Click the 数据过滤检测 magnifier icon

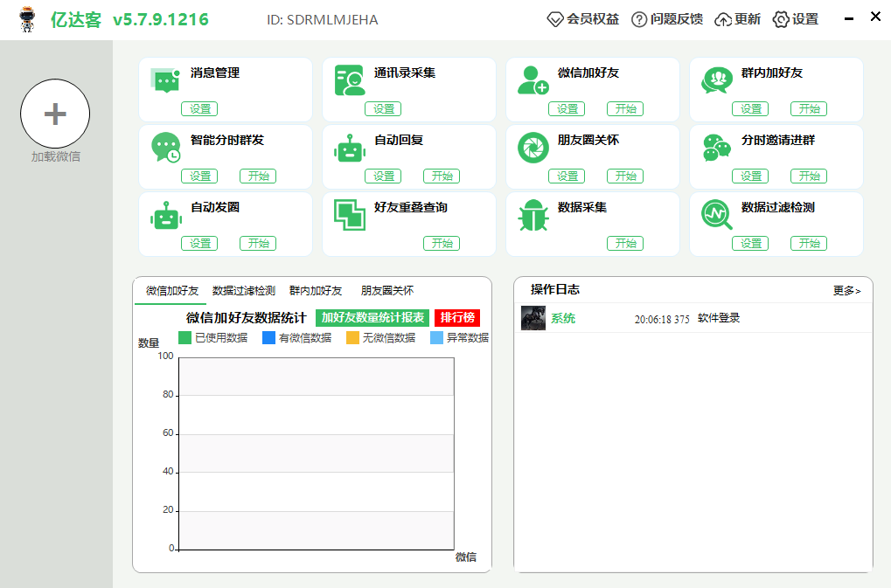716,215
